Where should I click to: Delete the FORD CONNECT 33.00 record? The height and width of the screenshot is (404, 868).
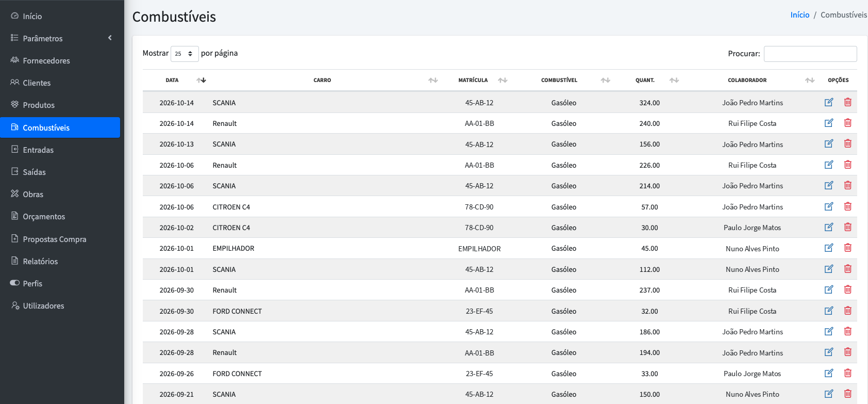click(x=848, y=373)
